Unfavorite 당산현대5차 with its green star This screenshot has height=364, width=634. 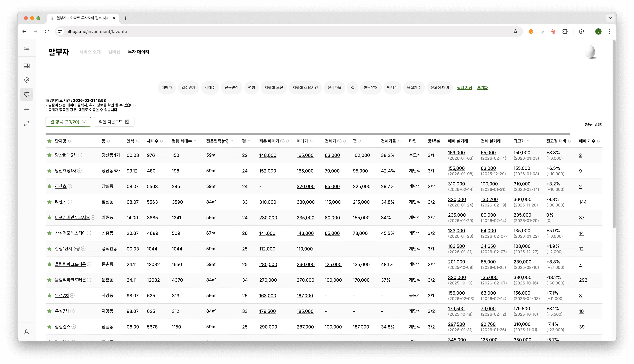49,155
